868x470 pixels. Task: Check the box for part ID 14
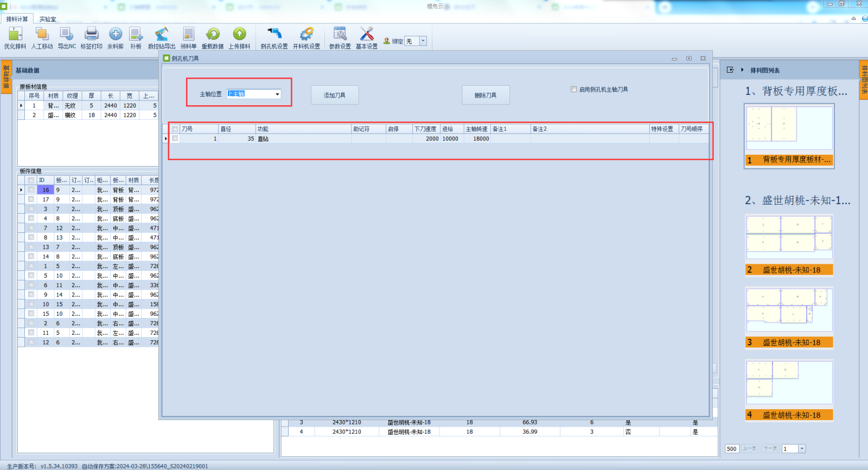click(31, 256)
